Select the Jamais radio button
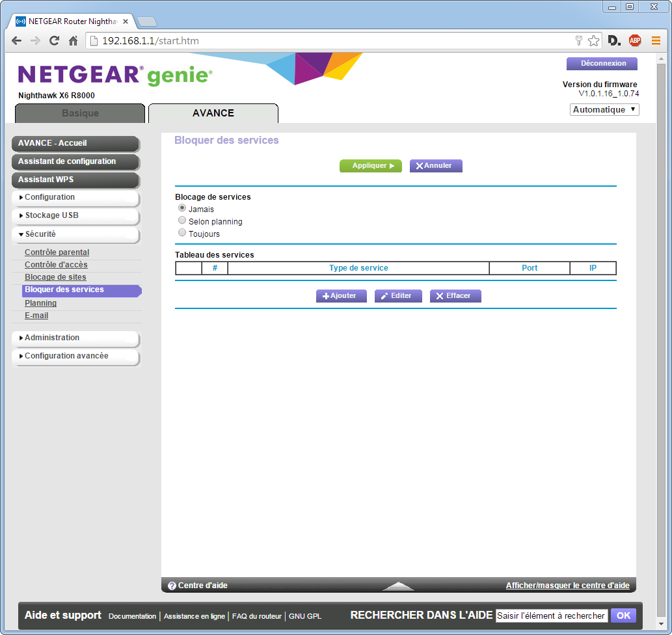Viewport: 672px width, 635px height. point(182,208)
